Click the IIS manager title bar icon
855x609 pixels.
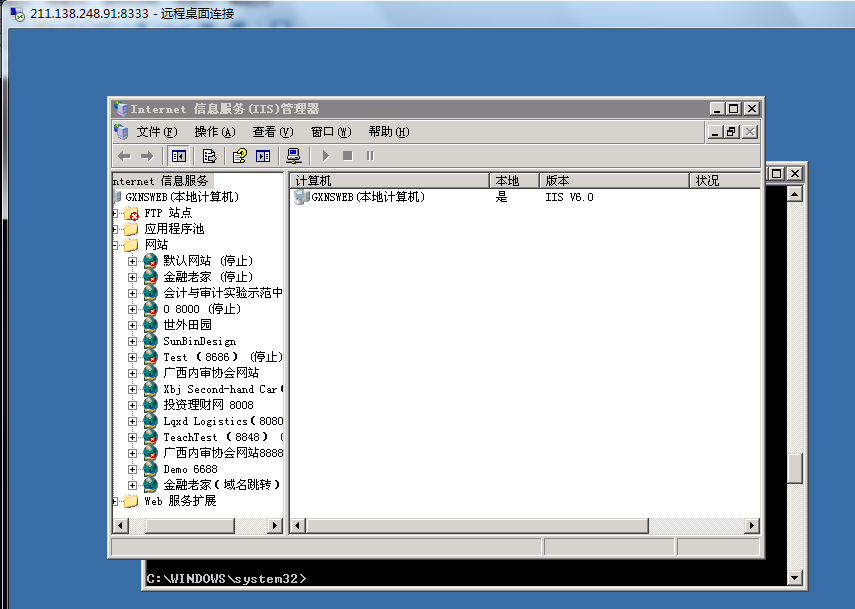tap(121, 108)
